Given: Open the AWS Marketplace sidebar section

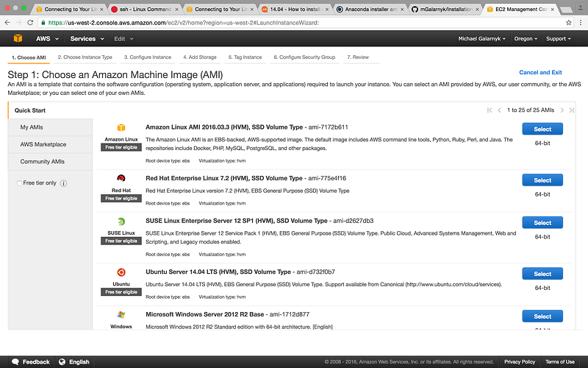Looking at the screenshot, I should (50, 144).
